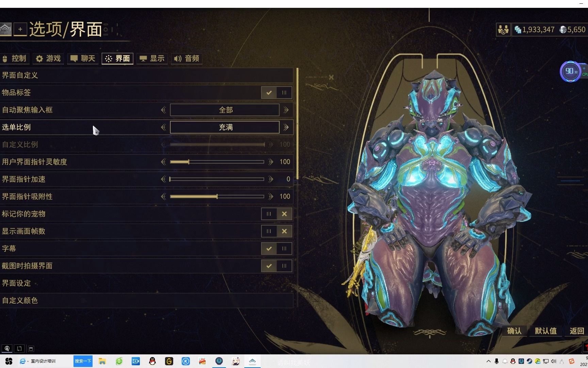Switch to the 显示 tab

(x=152, y=59)
